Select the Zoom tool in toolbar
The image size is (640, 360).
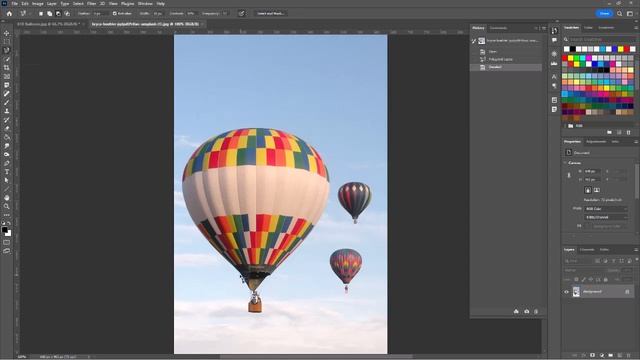pos(7,206)
